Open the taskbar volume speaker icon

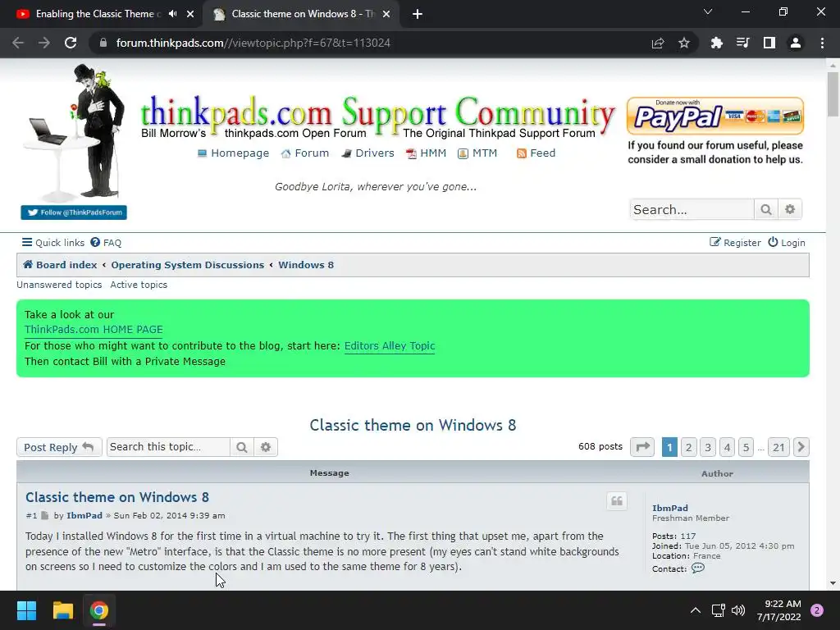738,610
